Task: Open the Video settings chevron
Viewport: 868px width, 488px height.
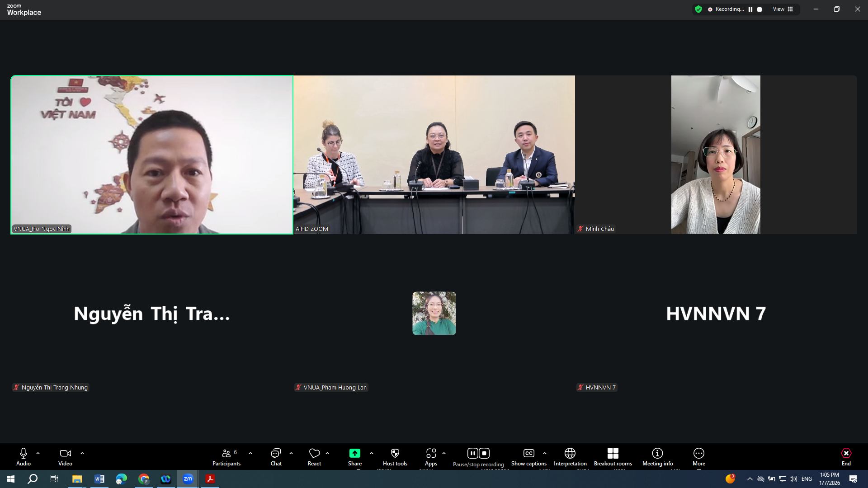Action: tap(82, 453)
